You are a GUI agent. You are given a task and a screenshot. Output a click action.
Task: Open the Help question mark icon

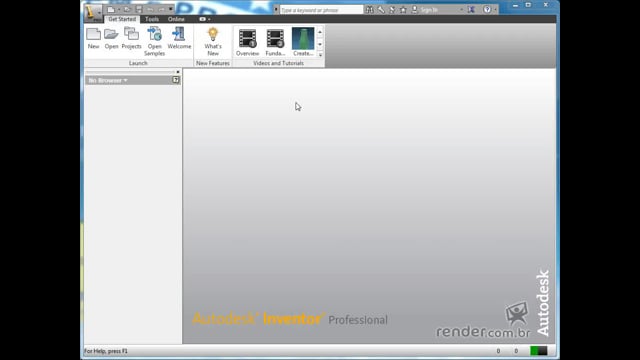point(487,10)
